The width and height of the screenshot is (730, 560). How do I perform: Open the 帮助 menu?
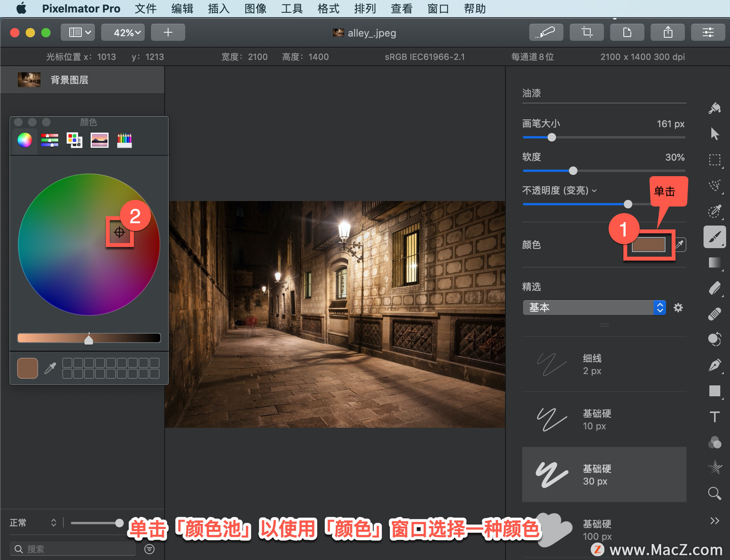pyautogui.click(x=475, y=9)
